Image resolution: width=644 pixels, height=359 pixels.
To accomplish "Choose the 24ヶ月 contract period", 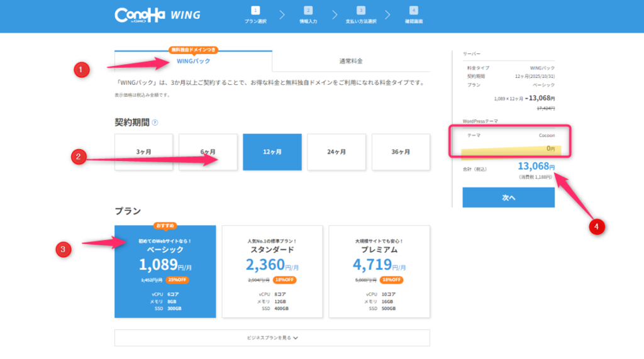I will (336, 152).
